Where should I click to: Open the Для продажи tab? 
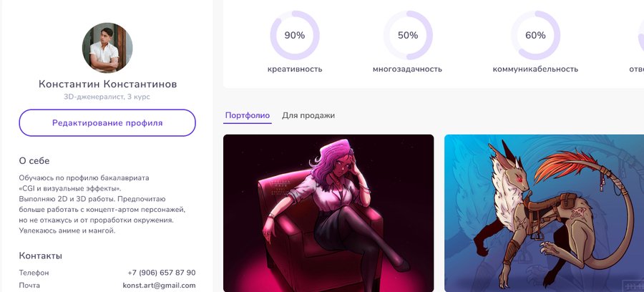[x=308, y=115]
